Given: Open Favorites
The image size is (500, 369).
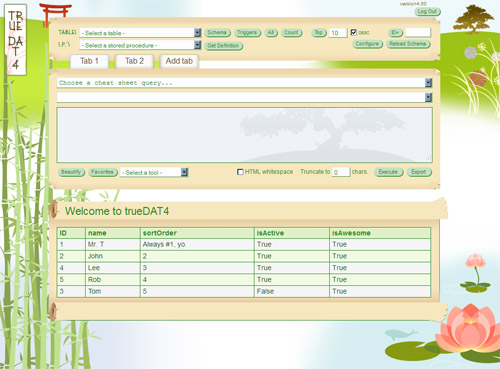Looking at the screenshot, I should 103,172.
